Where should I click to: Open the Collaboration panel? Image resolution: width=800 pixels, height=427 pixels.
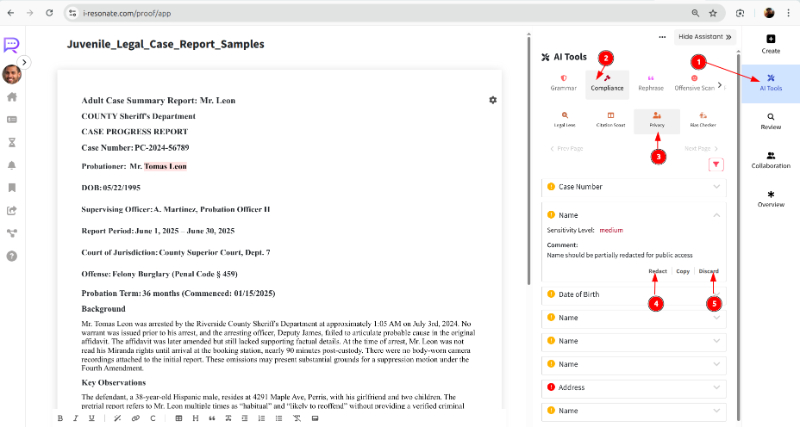click(x=770, y=159)
